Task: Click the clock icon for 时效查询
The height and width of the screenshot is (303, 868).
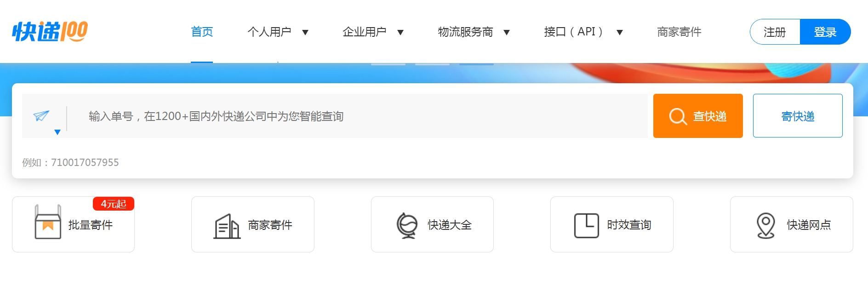Action: [586, 225]
